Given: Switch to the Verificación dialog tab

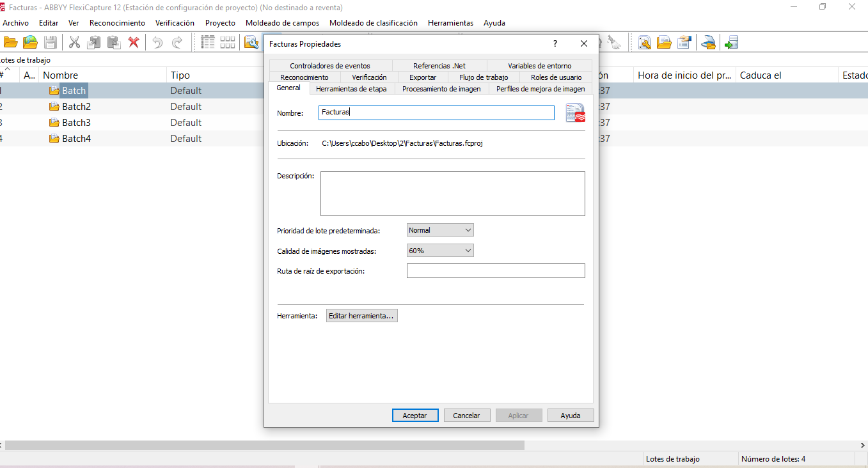Looking at the screenshot, I should pos(369,77).
